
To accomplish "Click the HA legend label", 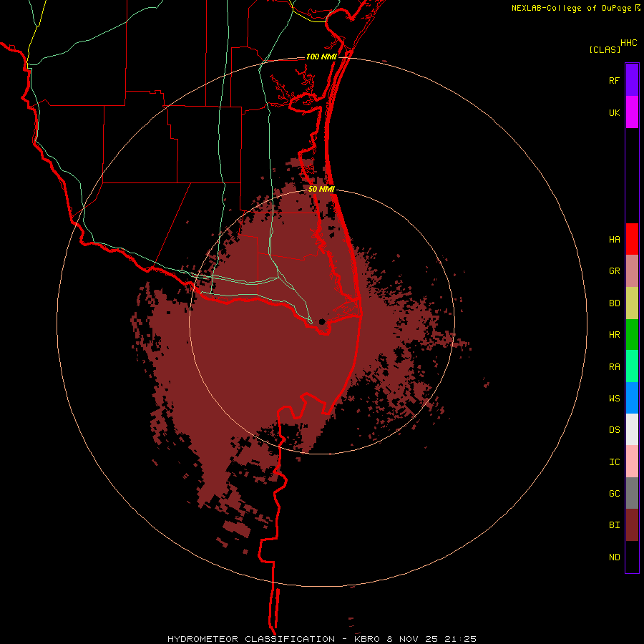I will [x=614, y=240].
